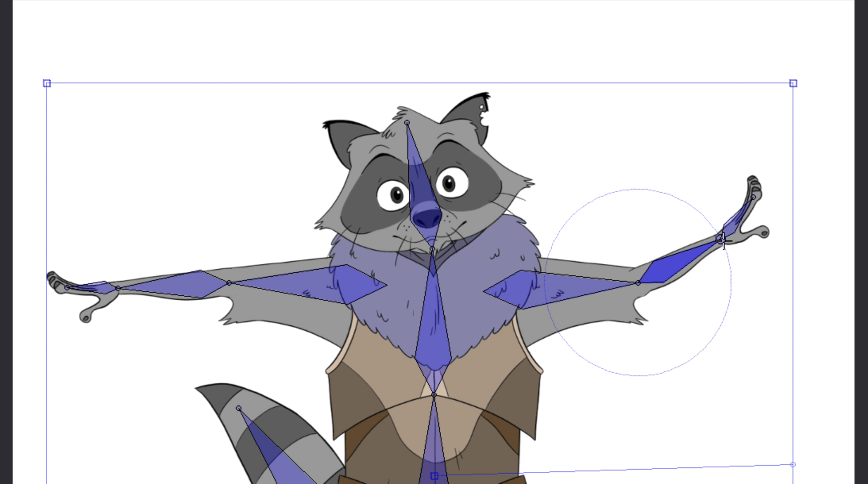
Task: Click the wrist joint of the outstretched straight arm
Action: tap(118, 288)
